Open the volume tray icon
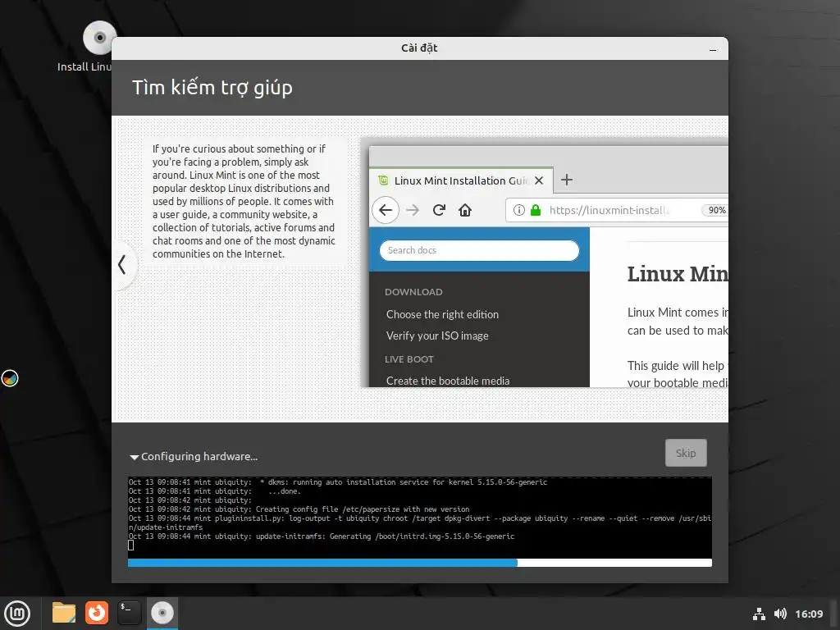Viewport: 840px width, 630px height. [780, 614]
